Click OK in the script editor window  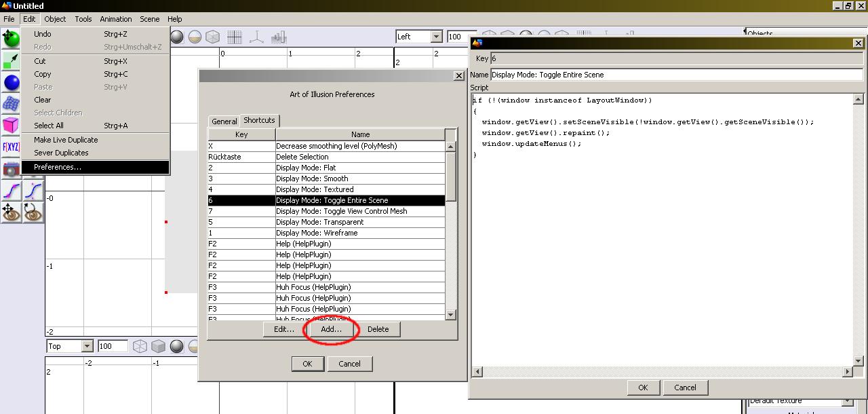[x=643, y=388]
